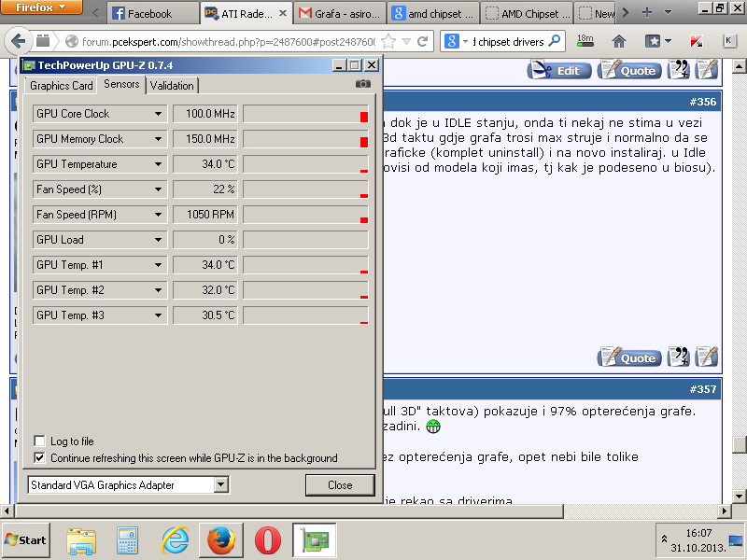Open Windows Explorer folder icon in taskbar
Viewport: 747px width, 560px height.
point(81,539)
